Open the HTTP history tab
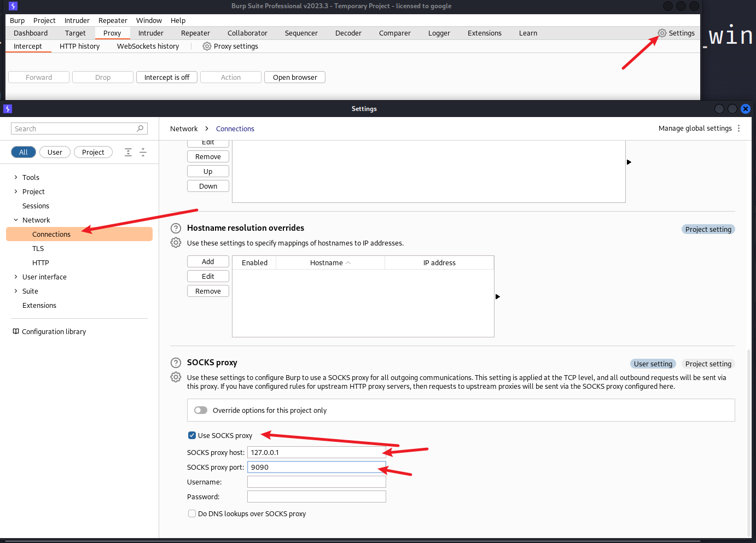This screenshot has height=543, width=756. coord(79,46)
